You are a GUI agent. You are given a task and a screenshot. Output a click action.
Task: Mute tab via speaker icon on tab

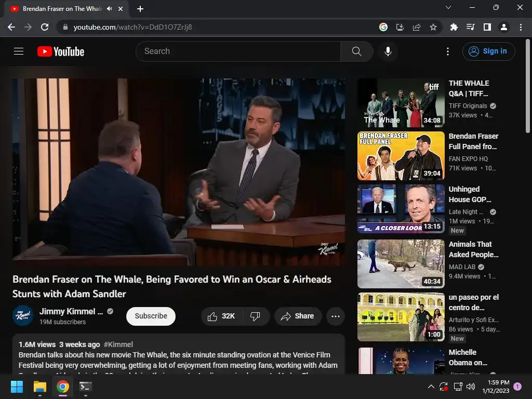coord(109,9)
